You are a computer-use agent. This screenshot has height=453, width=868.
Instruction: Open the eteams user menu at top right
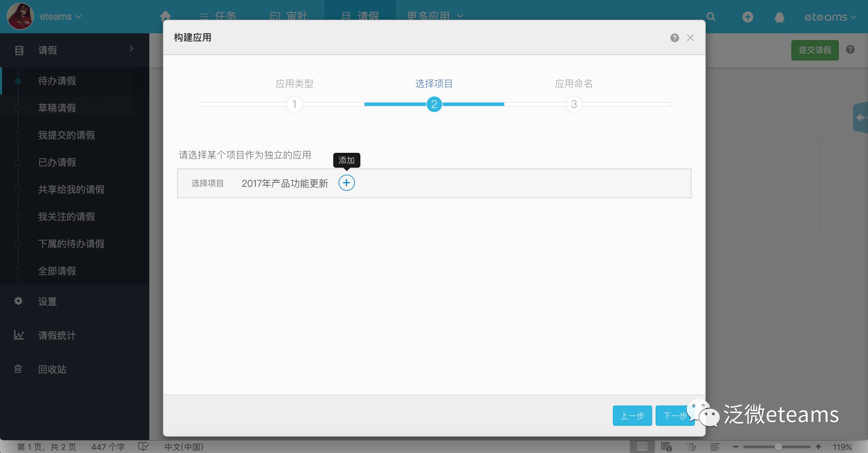[x=830, y=17]
